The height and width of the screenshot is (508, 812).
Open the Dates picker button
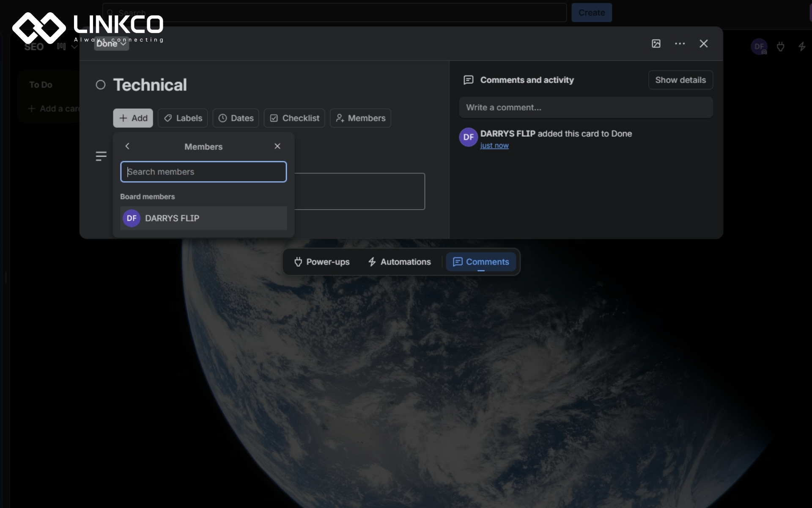[x=236, y=118]
